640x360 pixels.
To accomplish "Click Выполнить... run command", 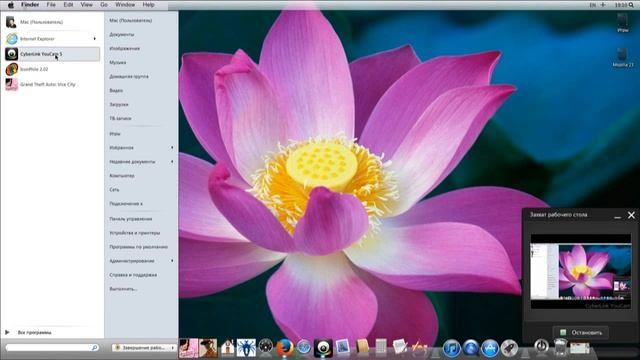I will click(123, 289).
